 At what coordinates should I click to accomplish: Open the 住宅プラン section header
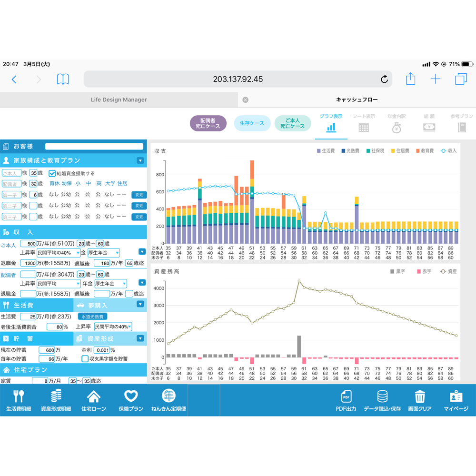coord(73,370)
